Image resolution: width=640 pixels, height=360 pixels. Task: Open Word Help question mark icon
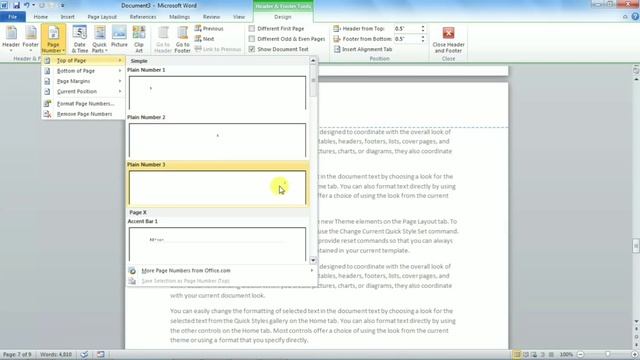(x=635, y=17)
